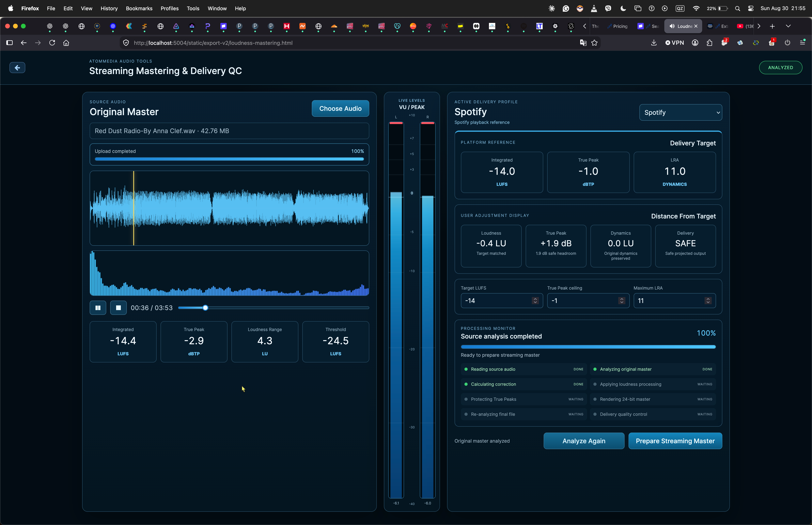Image resolution: width=812 pixels, height=525 pixels.
Task: Click the power icon in browser toolbar
Action: (787, 43)
